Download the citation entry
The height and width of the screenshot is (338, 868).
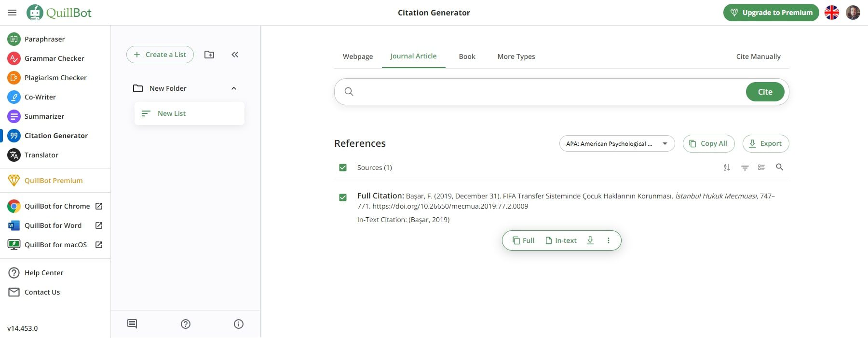[590, 240]
